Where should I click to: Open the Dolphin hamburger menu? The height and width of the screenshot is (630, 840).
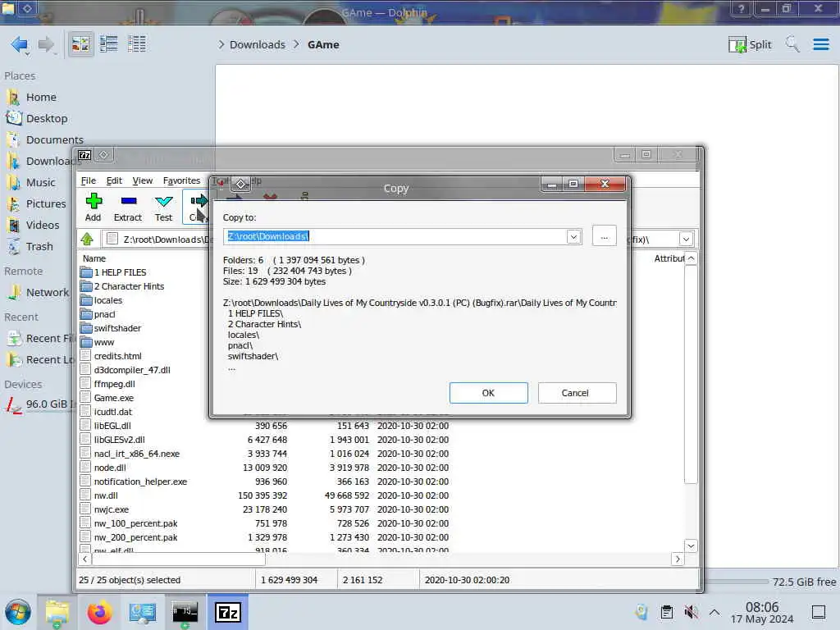pyautogui.click(x=820, y=44)
